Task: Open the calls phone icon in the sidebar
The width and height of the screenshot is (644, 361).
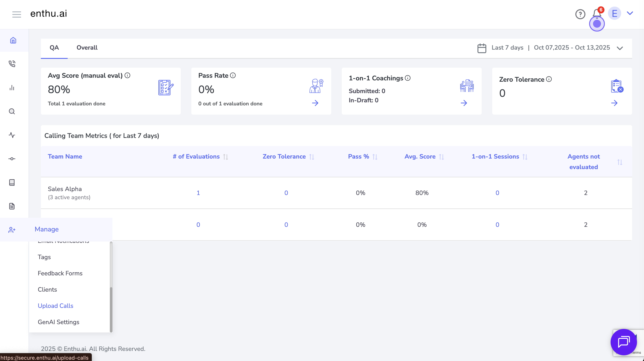Action: 12,64
